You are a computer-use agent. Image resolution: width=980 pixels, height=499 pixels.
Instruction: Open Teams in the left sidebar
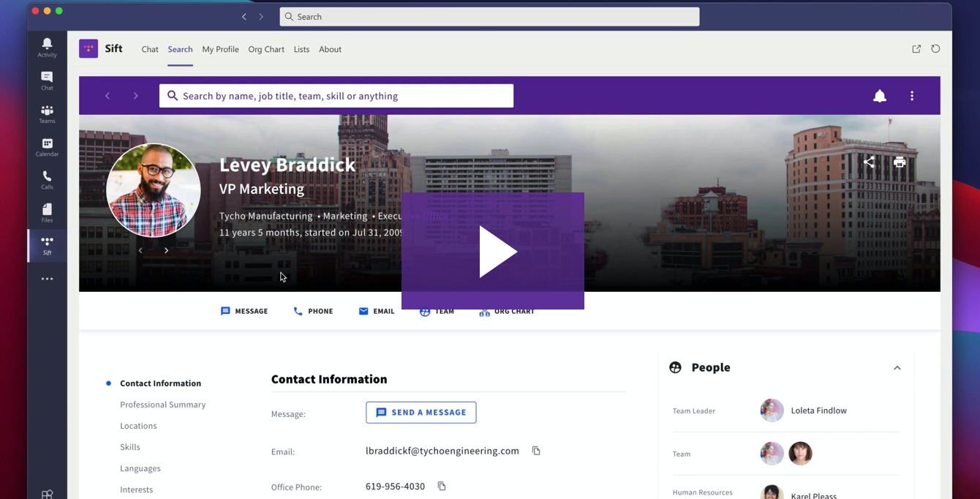[47, 114]
